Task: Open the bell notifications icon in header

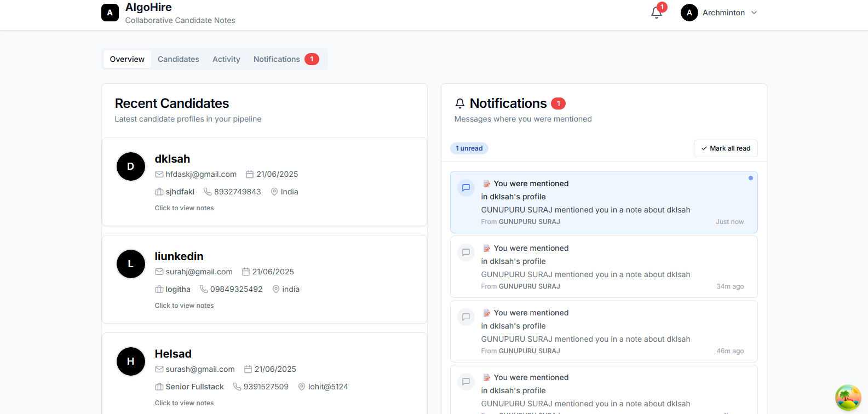Action: [x=657, y=13]
